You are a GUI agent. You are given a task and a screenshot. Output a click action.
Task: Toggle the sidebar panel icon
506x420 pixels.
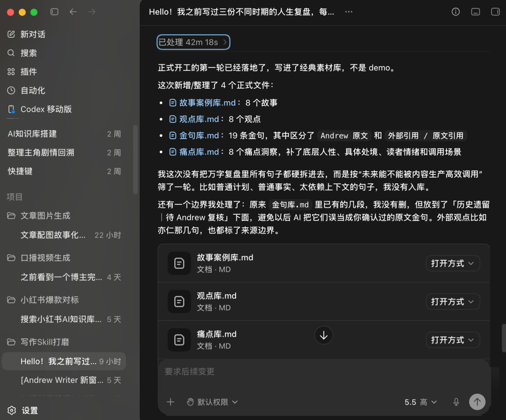point(54,12)
